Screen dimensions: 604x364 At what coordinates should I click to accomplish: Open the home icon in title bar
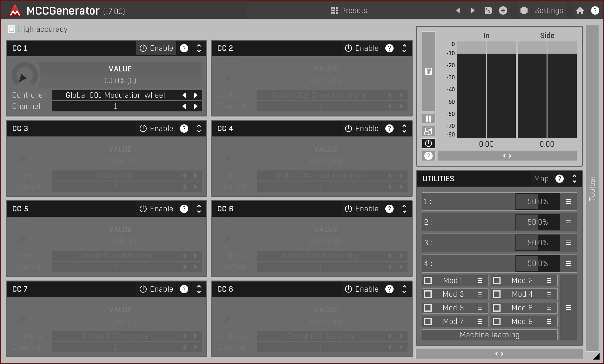pos(580,10)
